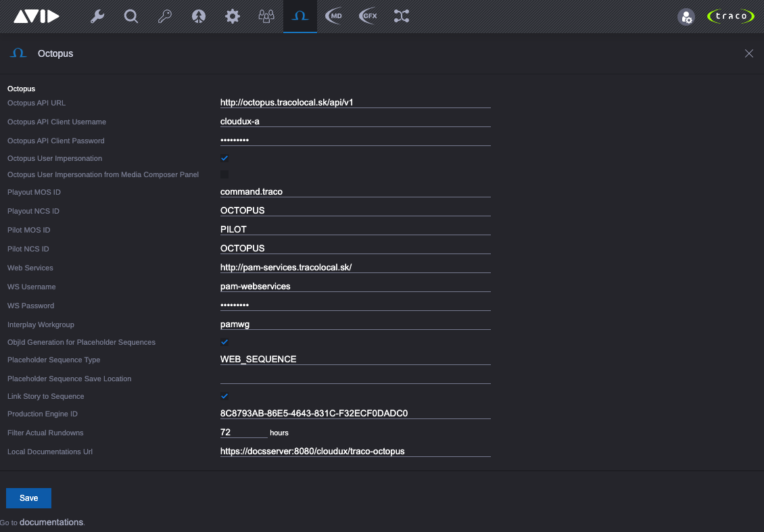The image size is (764, 532).
Task: Focus the WS Password field
Action: (355, 306)
